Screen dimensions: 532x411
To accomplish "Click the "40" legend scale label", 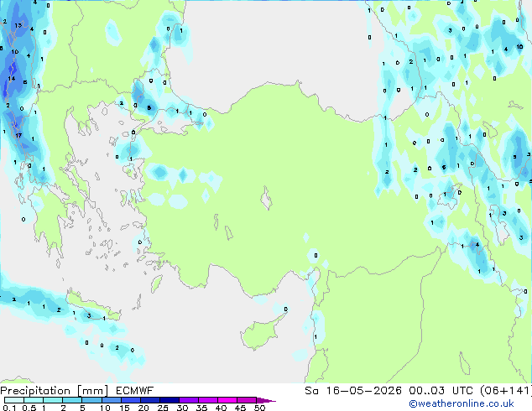I will 221,408.
